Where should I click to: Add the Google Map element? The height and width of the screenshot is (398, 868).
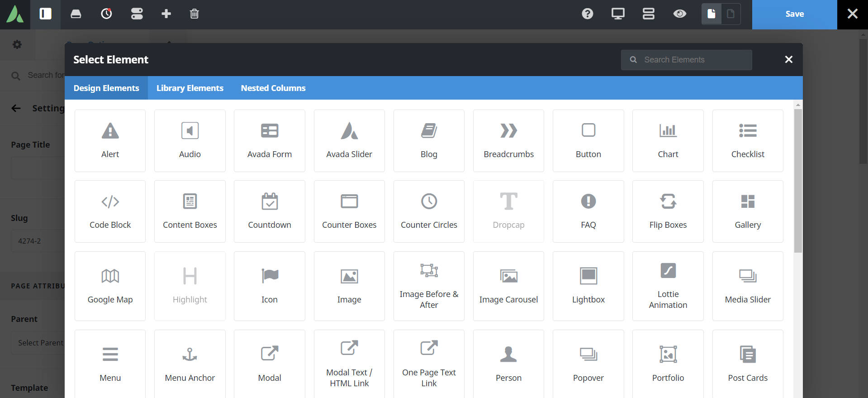pos(110,286)
